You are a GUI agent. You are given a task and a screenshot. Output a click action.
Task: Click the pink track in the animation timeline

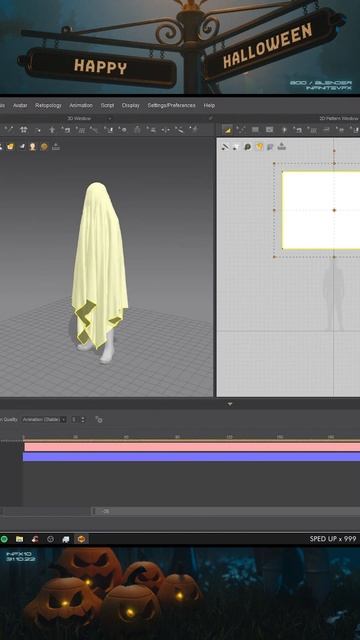[x=192, y=447]
